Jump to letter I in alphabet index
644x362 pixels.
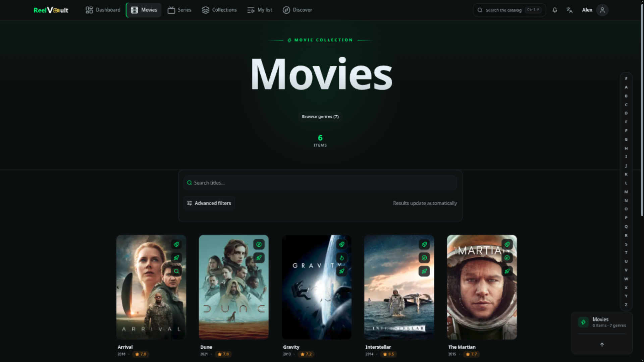pyautogui.click(x=626, y=157)
